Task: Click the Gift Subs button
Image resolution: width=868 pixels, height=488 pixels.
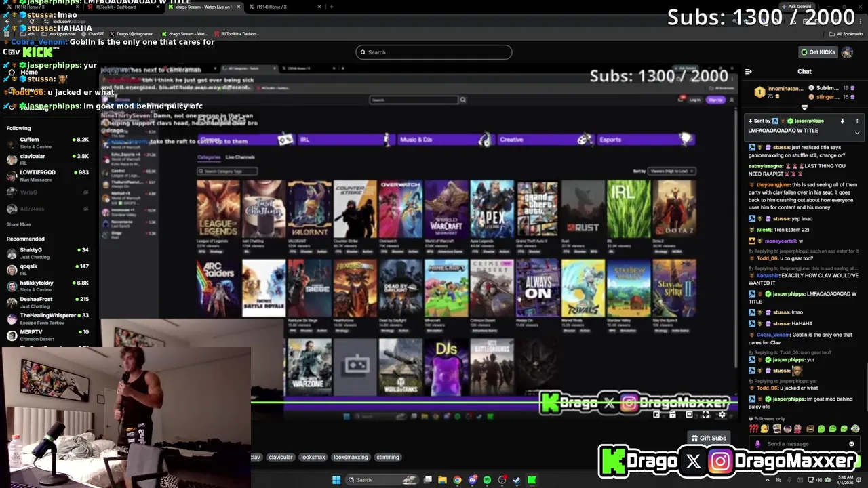Action: tap(708, 438)
